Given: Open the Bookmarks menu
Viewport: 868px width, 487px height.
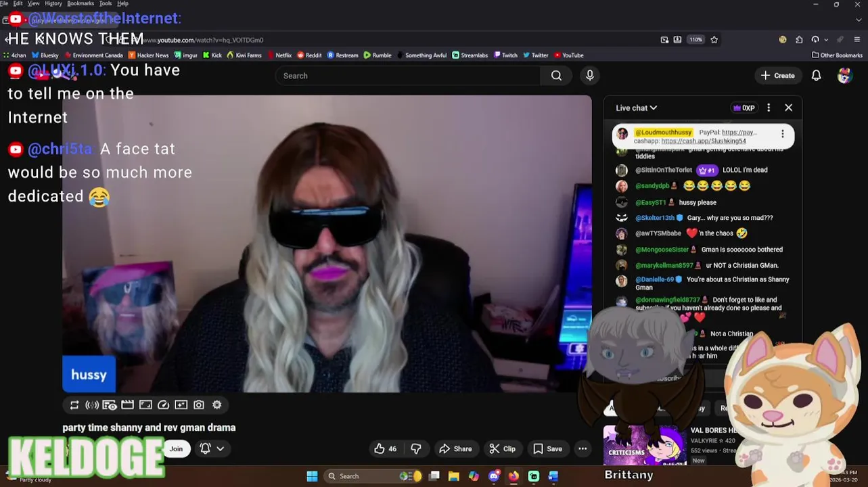Looking at the screenshot, I should [81, 3].
